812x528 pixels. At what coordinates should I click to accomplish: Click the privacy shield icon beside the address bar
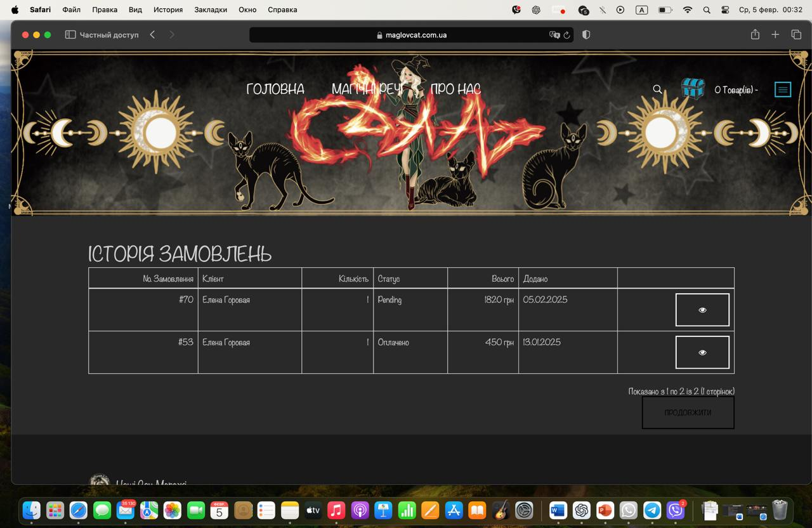click(586, 35)
